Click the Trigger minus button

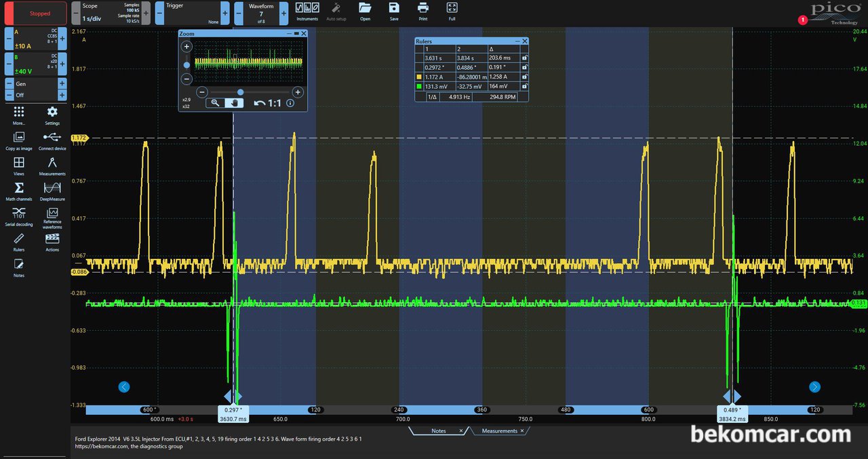(159, 13)
